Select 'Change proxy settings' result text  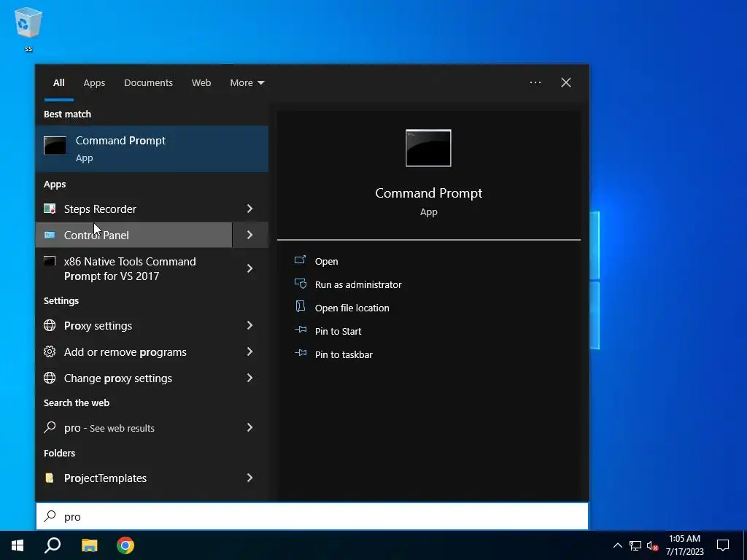(118, 378)
